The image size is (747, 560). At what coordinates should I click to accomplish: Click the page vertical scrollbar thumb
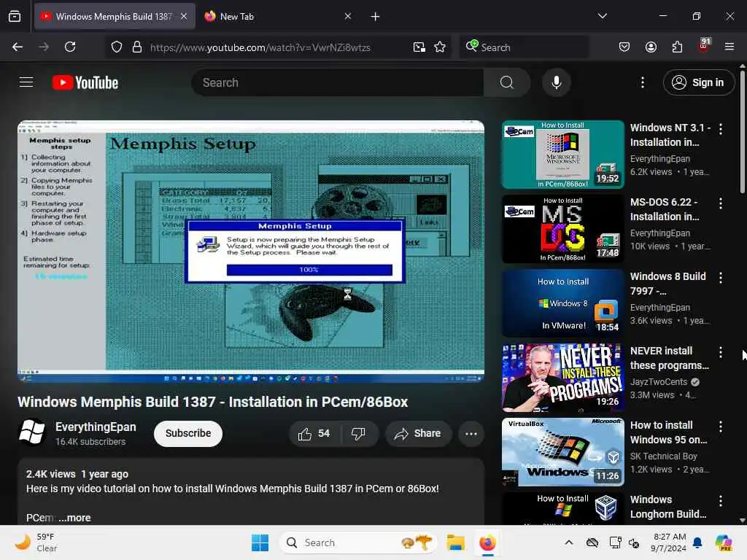[x=742, y=131]
